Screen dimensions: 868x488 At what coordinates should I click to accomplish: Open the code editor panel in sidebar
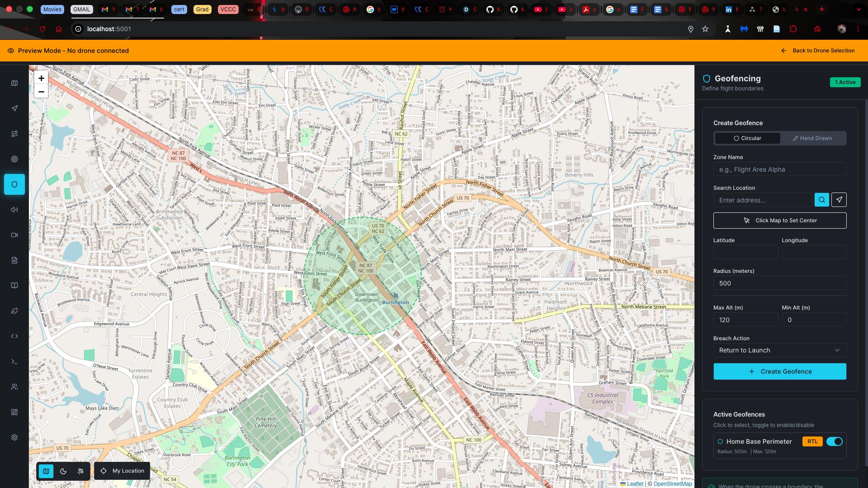pos(14,336)
